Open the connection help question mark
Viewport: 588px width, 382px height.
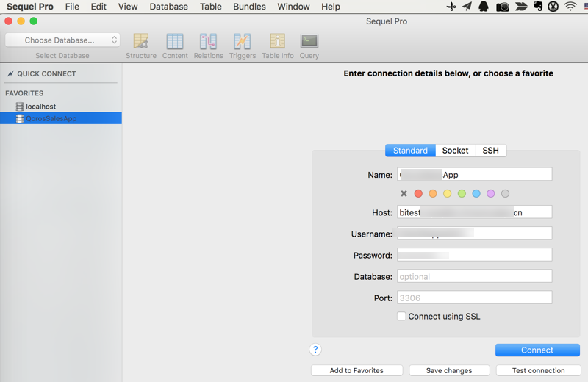(x=315, y=350)
